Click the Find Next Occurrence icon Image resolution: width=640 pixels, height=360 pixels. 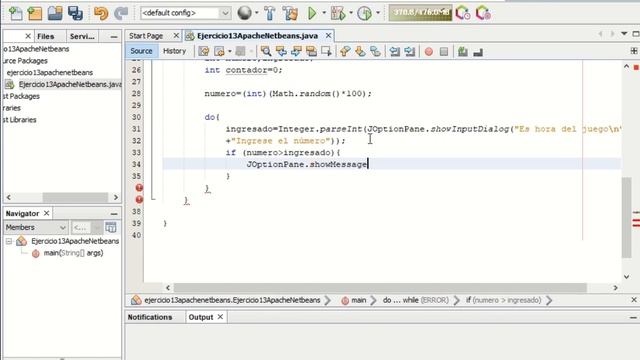click(296, 51)
